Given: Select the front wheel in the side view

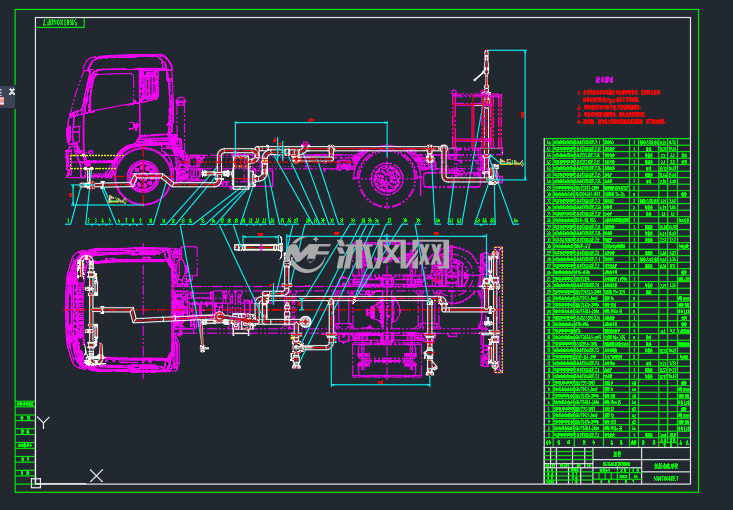Looking at the screenshot, I should pyautogui.click(x=144, y=178).
